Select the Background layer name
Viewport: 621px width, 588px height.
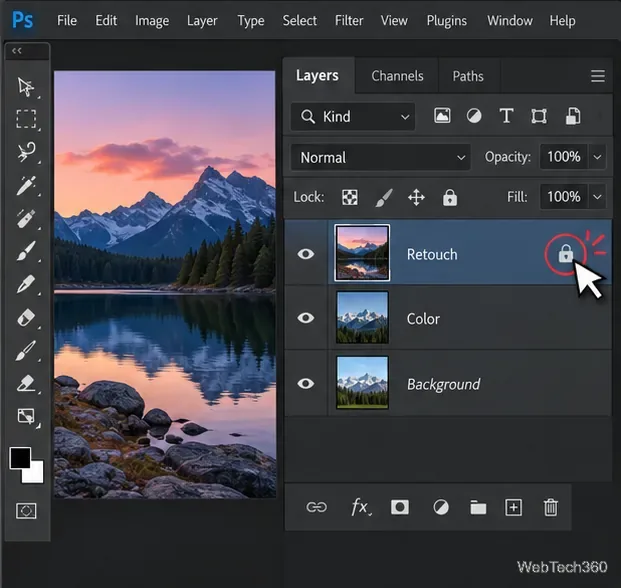point(444,384)
